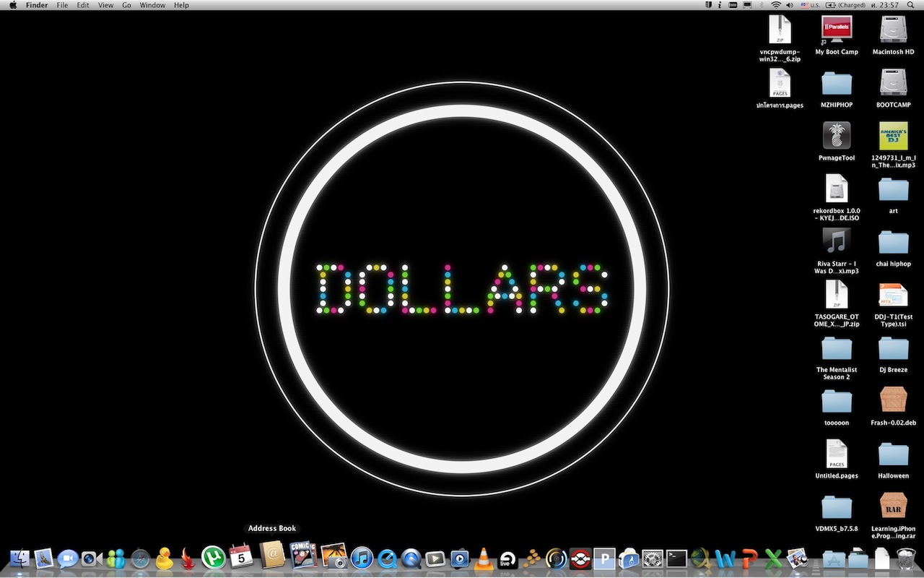Select the Riva Starr mp3 file

point(837,241)
